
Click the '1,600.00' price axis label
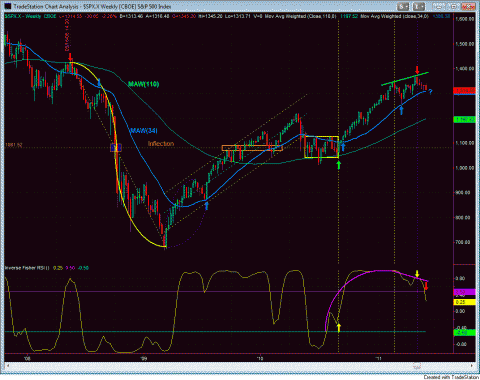[x=465, y=19]
